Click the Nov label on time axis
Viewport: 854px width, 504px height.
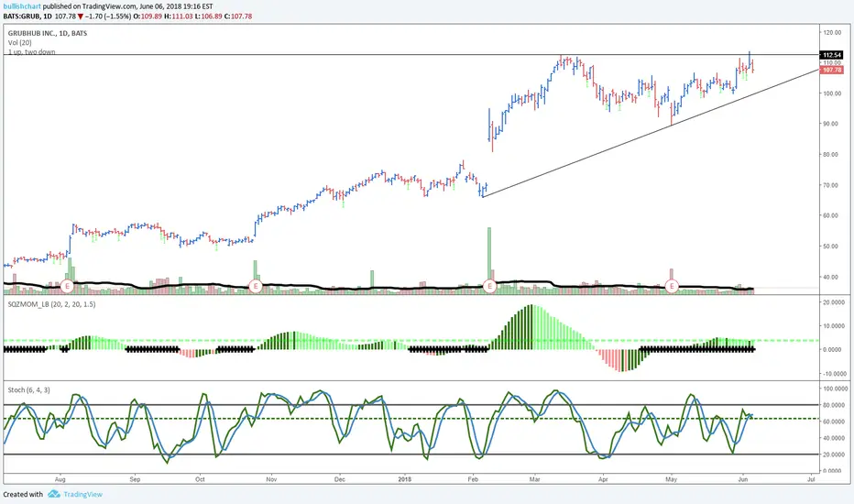pyautogui.click(x=272, y=479)
